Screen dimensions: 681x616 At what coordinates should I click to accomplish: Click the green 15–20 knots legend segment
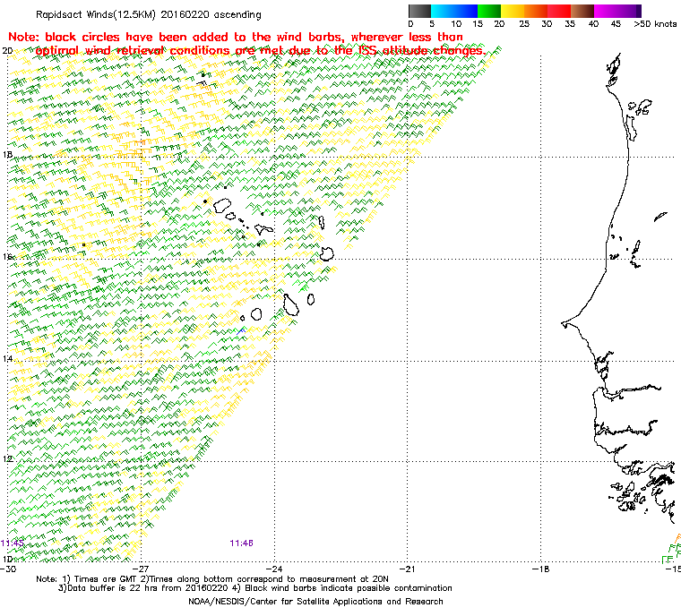tap(489, 11)
